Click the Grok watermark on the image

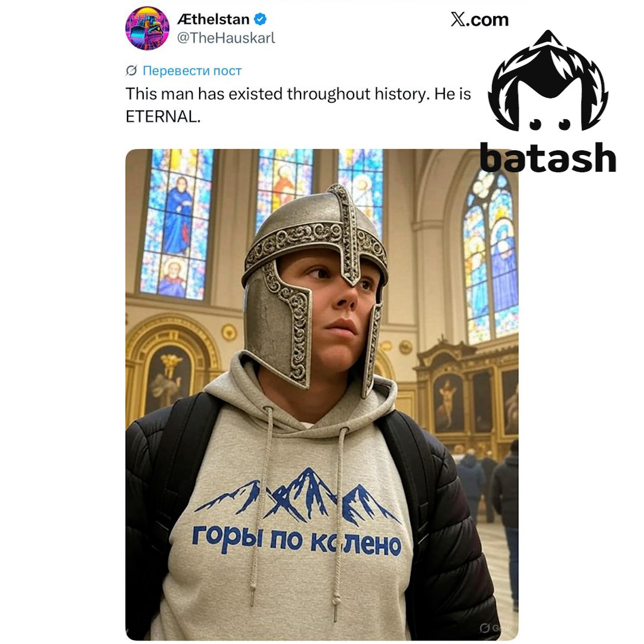496,627
